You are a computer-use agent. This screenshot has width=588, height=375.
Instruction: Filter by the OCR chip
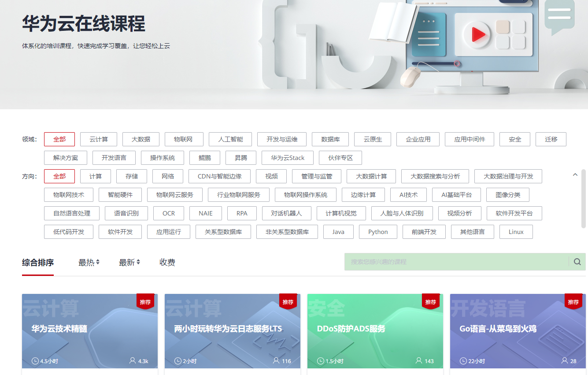[x=169, y=213]
